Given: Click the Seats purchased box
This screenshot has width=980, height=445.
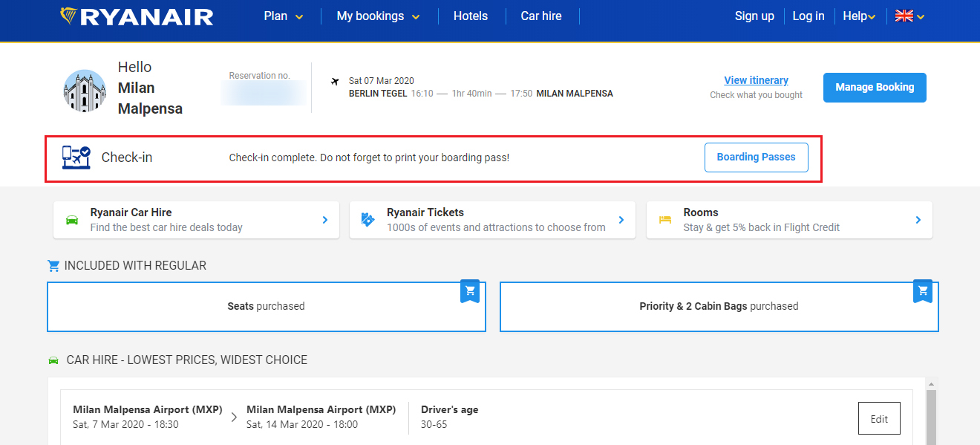Looking at the screenshot, I should click(x=266, y=306).
